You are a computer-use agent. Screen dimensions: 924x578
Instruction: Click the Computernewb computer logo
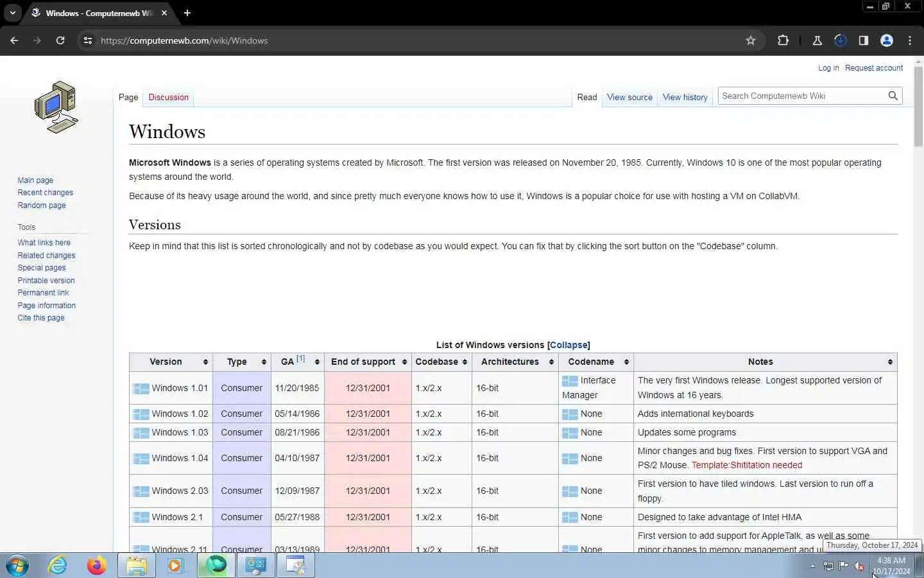pos(56,107)
